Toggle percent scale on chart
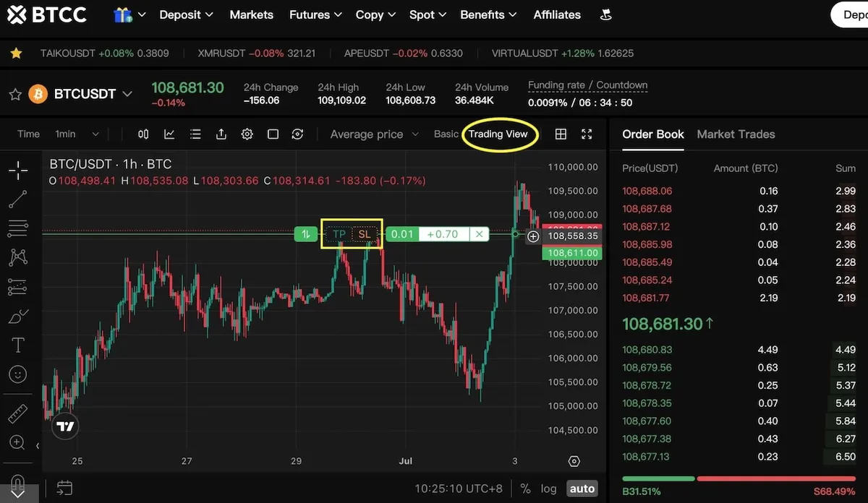The image size is (868, 503). click(525, 489)
